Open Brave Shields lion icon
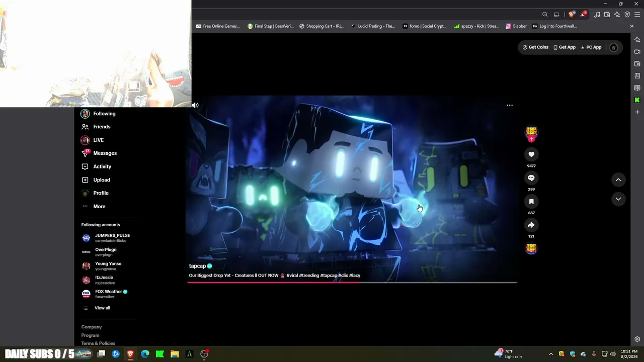 click(571, 15)
